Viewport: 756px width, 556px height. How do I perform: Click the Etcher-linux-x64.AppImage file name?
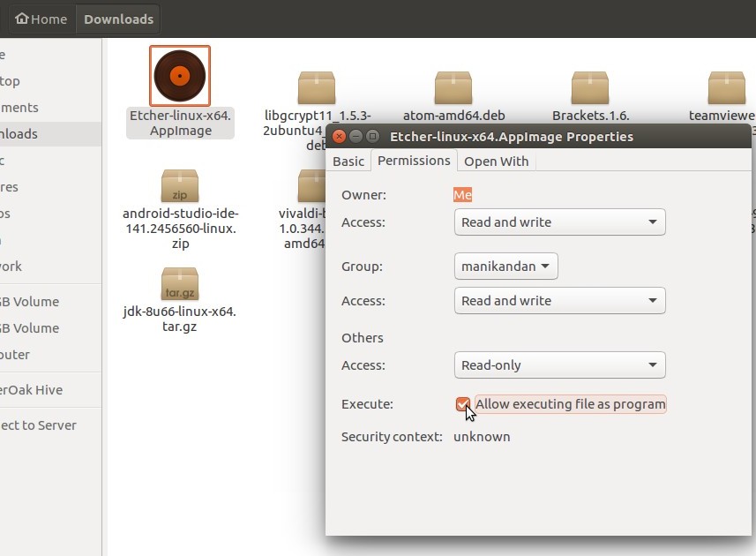click(180, 123)
